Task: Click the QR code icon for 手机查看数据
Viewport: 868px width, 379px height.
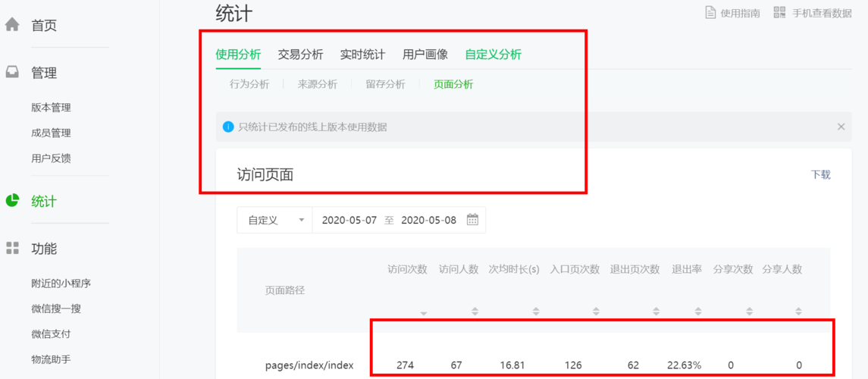Action: pyautogui.click(x=780, y=13)
